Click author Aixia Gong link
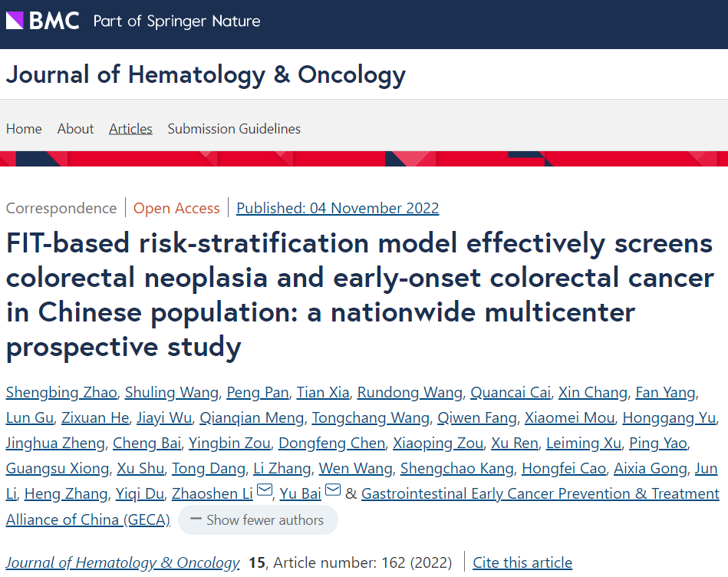The width and height of the screenshot is (728, 577). pos(652,469)
